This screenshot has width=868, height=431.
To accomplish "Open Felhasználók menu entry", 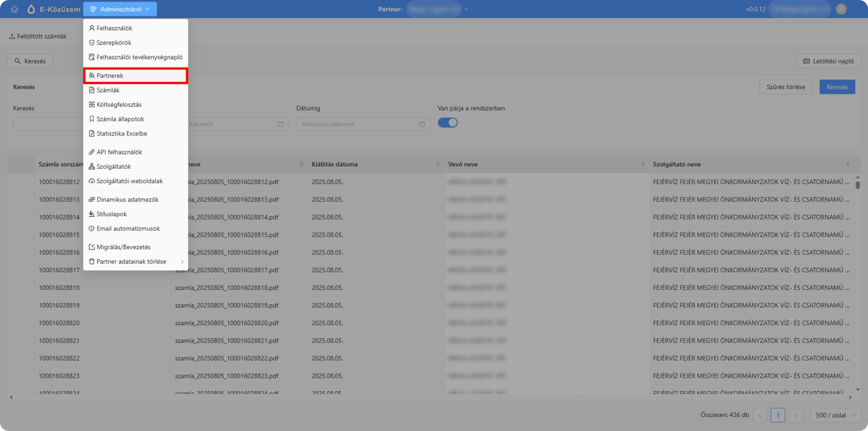I will [135, 28].
